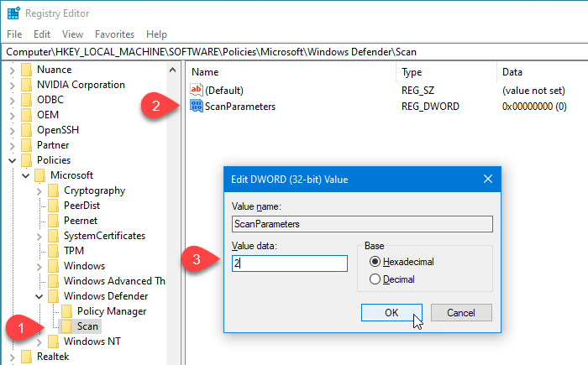Select the TPM folder icon

click(53, 251)
